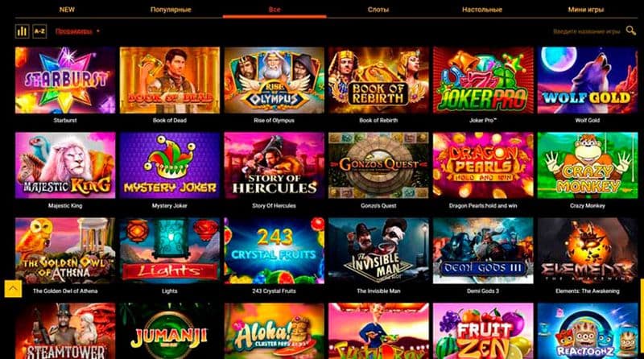The image size is (644, 359).
Task: Click the Book of Dead title link
Action: (170, 121)
